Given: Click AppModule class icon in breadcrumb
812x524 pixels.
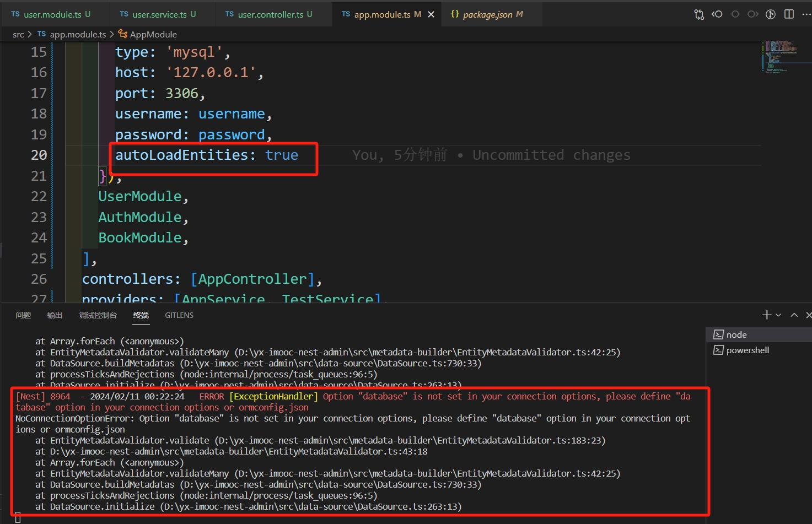Looking at the screenshot, I should point(123,34).
